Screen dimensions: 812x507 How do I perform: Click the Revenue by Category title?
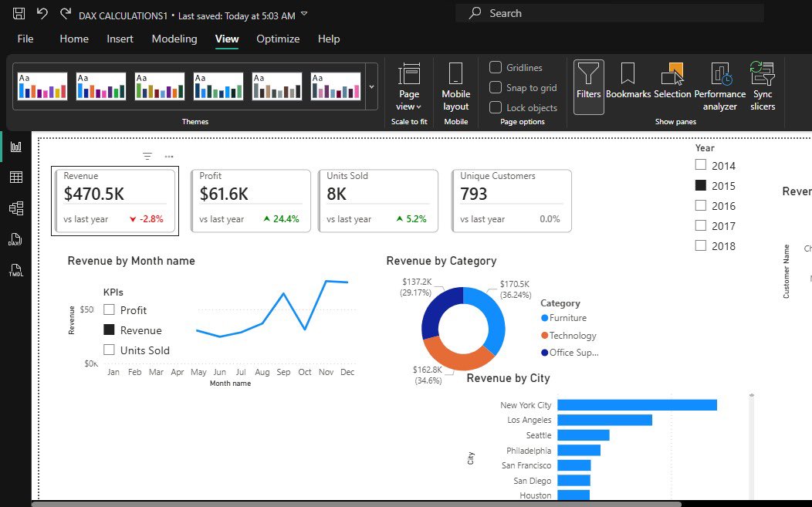(442, 261)
